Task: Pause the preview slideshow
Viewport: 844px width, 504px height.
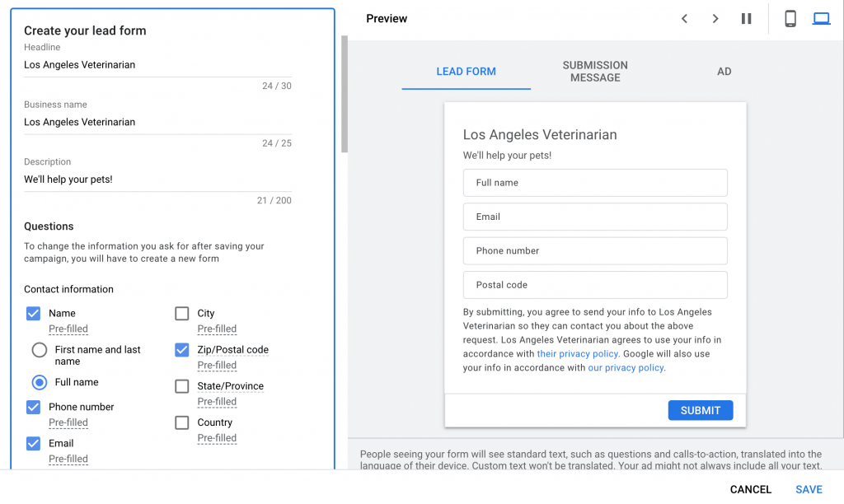Action: (746, 19)
